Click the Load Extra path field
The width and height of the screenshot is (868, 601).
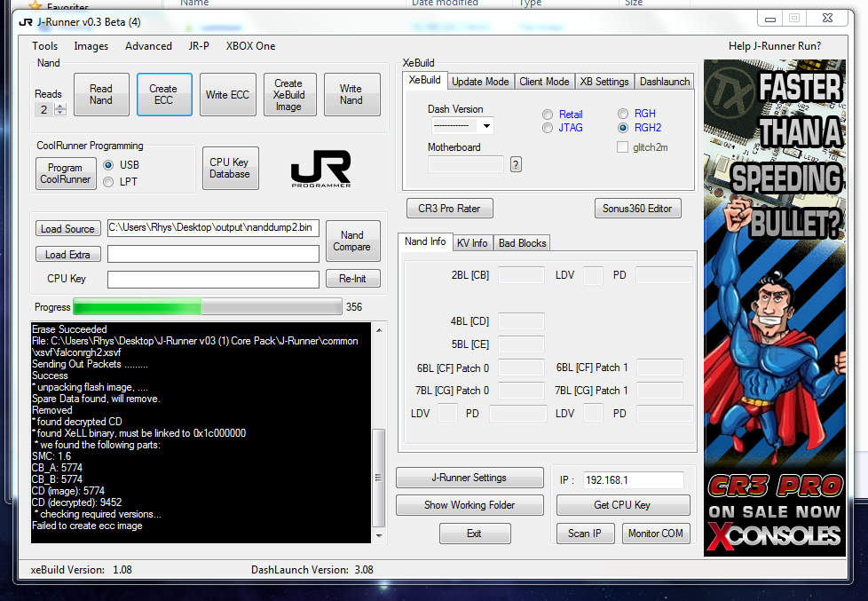(213, 254)
